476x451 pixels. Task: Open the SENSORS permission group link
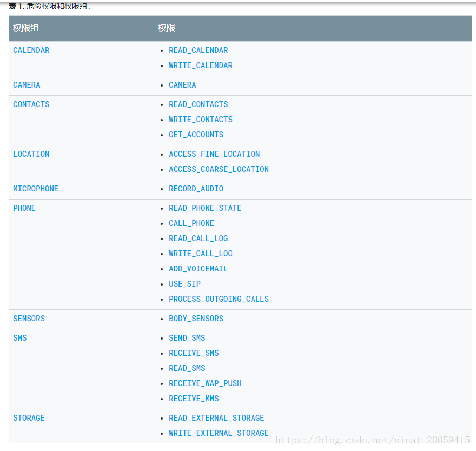[29, 319]
